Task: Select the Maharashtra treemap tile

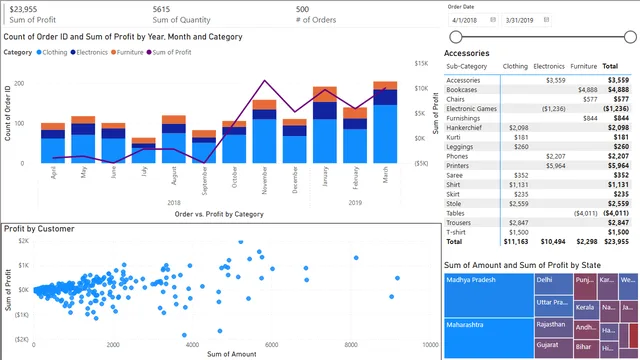Action: (x=489, y=338)
